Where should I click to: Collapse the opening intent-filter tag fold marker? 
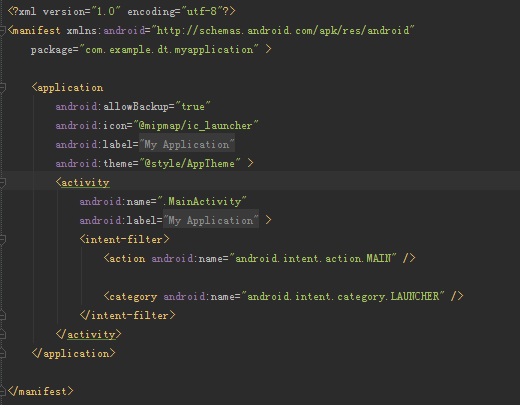click(2, 239)
